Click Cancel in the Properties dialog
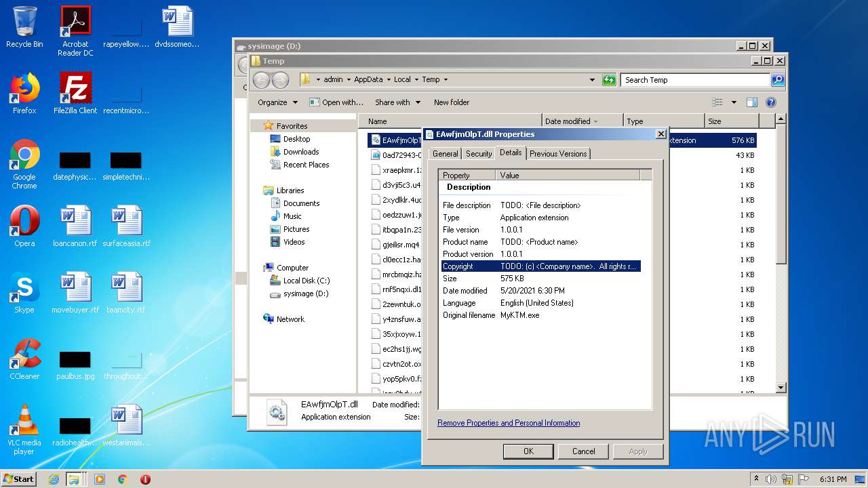 [x=583, y=451]
